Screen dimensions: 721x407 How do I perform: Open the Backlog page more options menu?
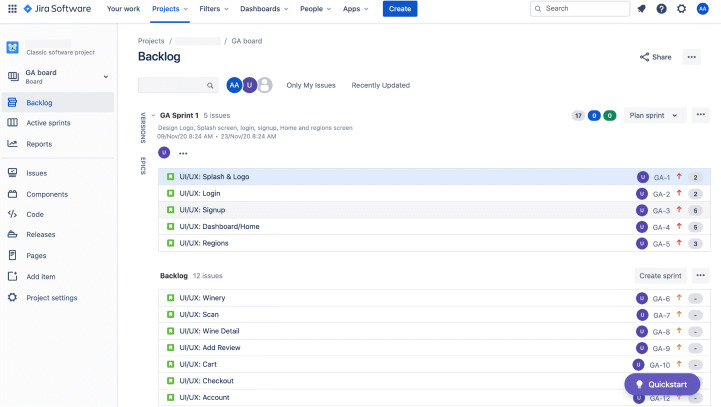[692, 57]
